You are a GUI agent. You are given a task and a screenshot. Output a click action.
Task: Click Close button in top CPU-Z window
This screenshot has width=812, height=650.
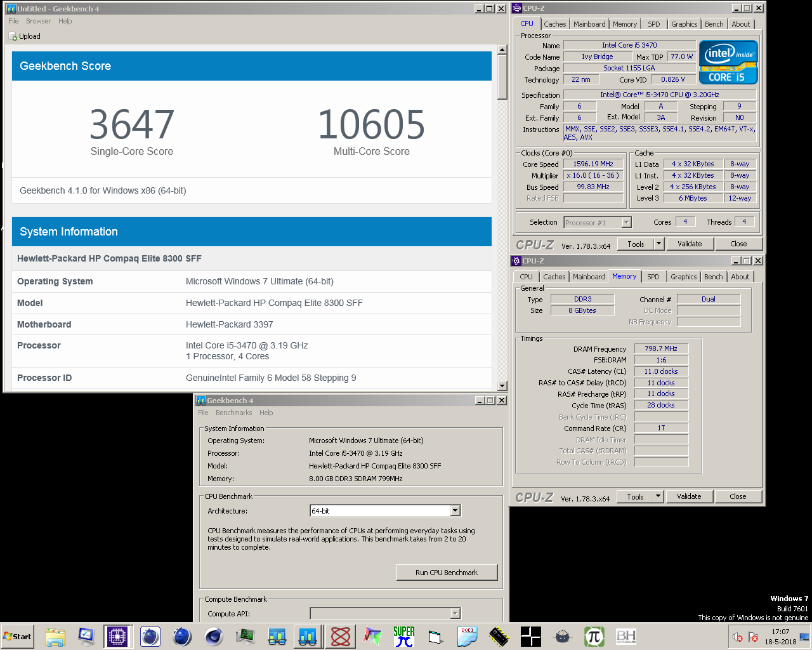coord(738,244)
